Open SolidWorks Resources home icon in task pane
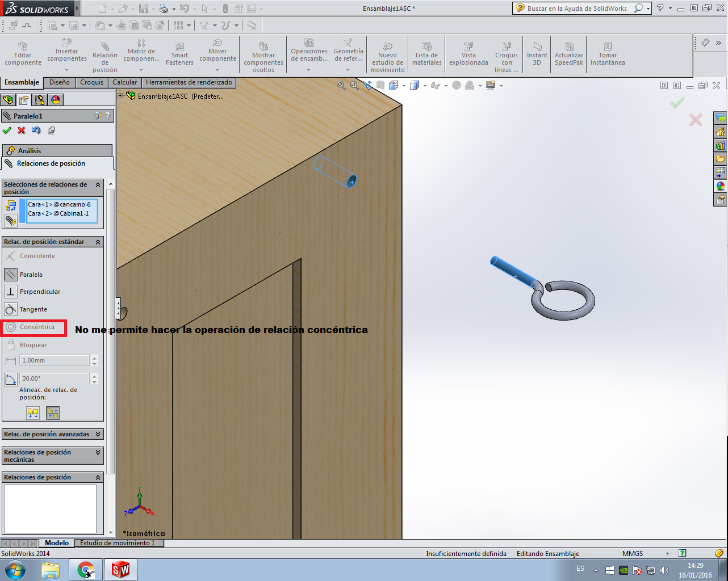Viewport: 728px width, 581px height. (x=721, y=132)
